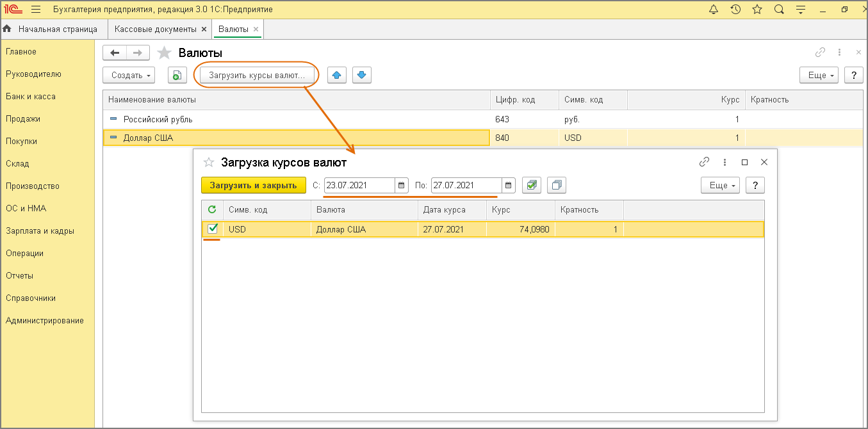Screen dimensions: 868x429
Task: Open calendar picker for the По date
Action: coord(509,186)
